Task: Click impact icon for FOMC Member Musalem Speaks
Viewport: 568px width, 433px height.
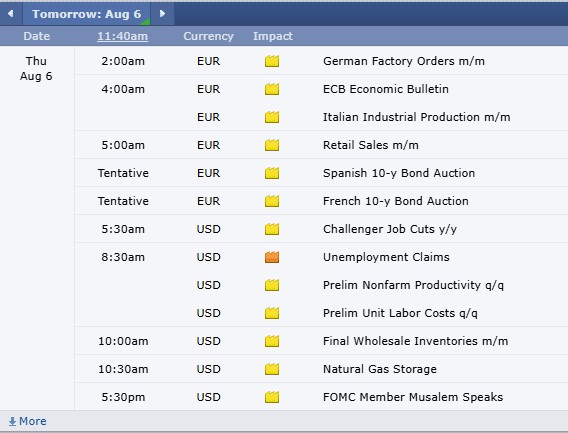Action: [272, 397]
